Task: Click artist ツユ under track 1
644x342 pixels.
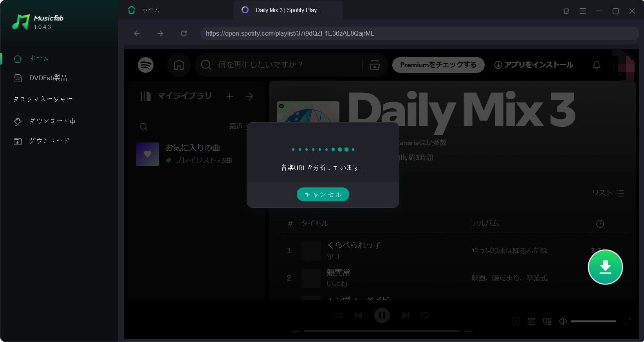Action: click(334, 256)
